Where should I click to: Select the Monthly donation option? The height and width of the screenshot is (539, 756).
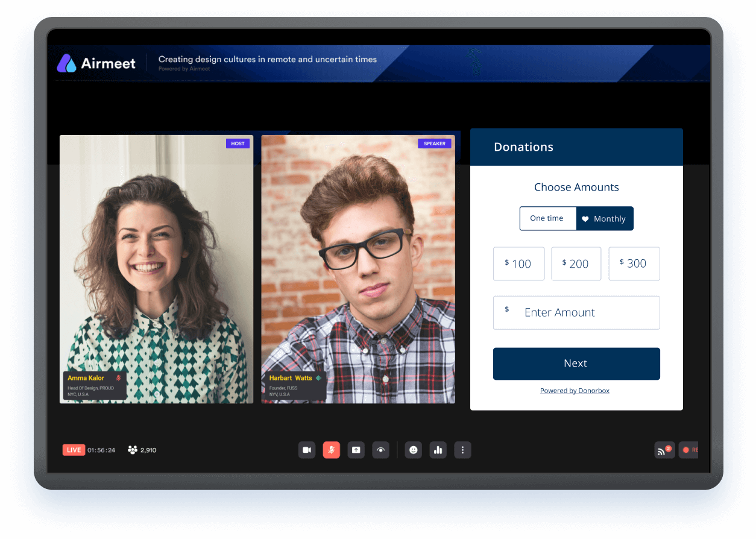[605, 218]
